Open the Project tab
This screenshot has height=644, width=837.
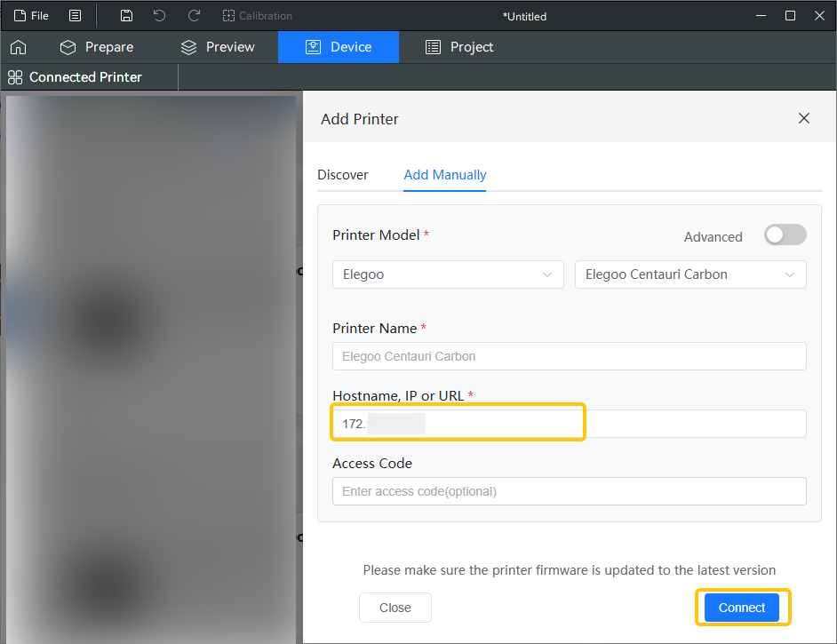coord(459,47)
